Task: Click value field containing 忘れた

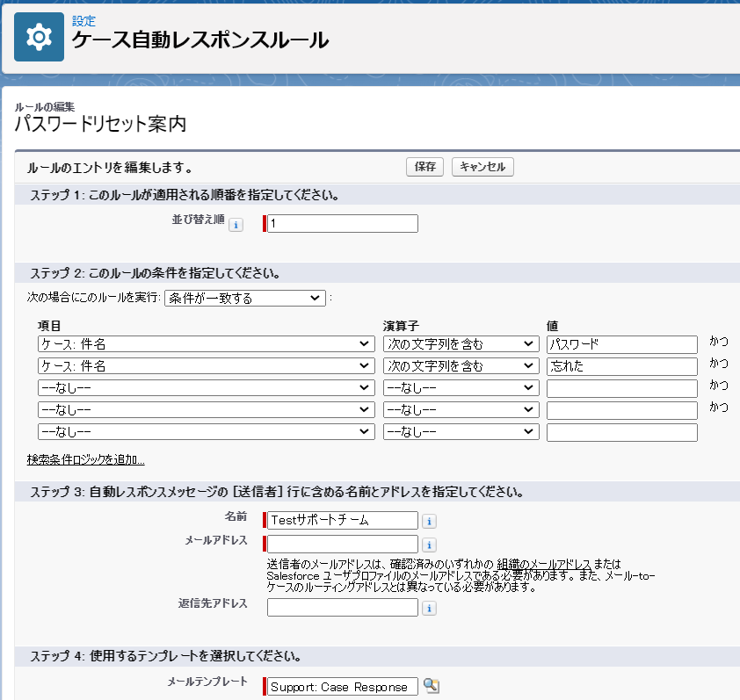Action: coord(622,366)
